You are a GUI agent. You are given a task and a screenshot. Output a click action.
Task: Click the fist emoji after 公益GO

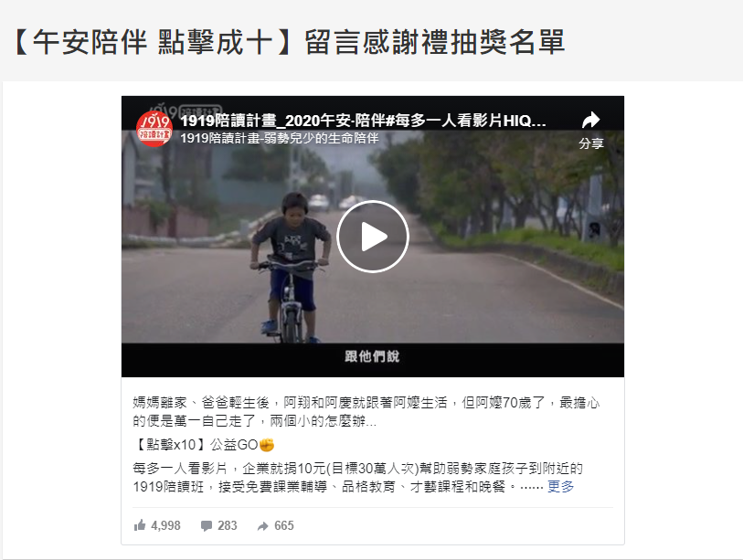click(x=267, y=445)
